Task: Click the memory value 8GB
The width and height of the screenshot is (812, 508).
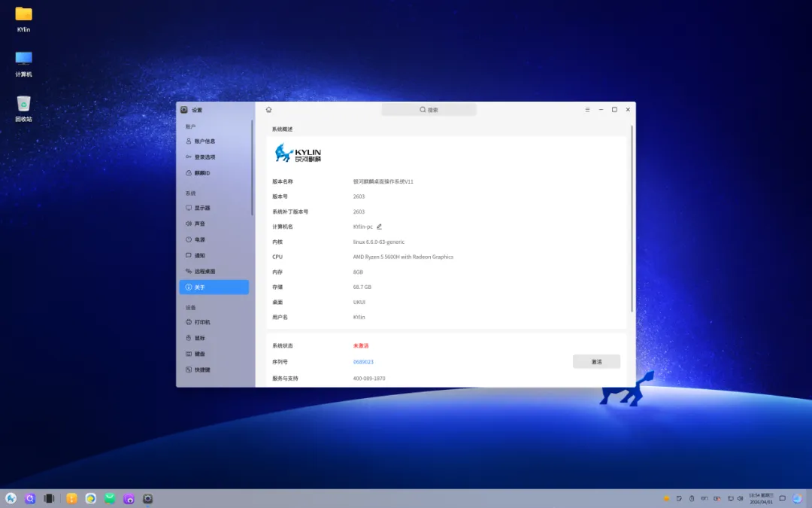Action: pos(358,272)
